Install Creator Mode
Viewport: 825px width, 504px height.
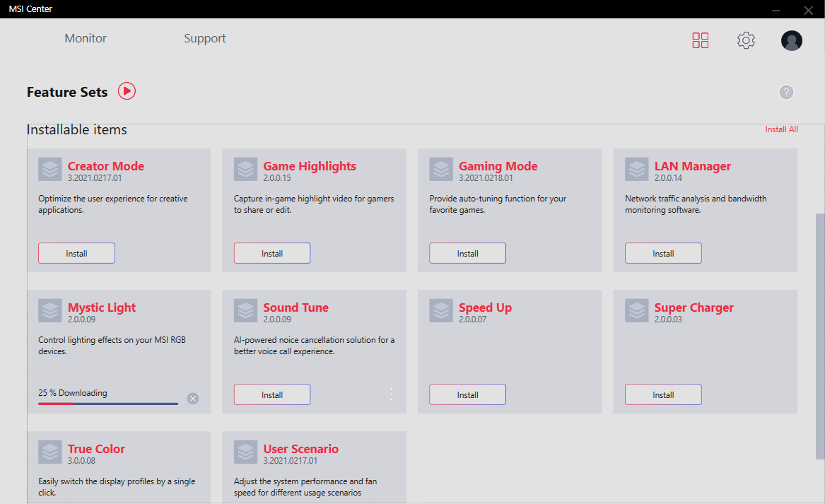coord(76,253)
